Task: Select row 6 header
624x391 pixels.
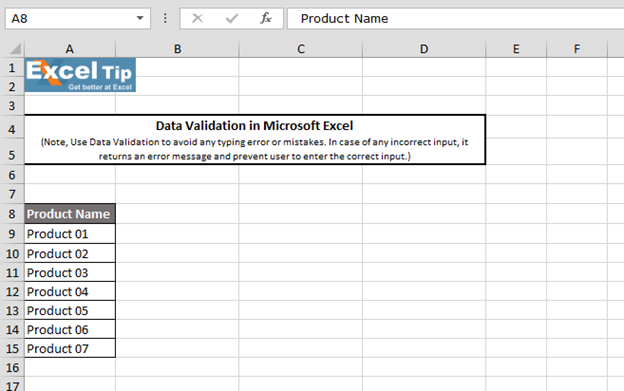Action: pyautogui.click(x=12, y=175)
